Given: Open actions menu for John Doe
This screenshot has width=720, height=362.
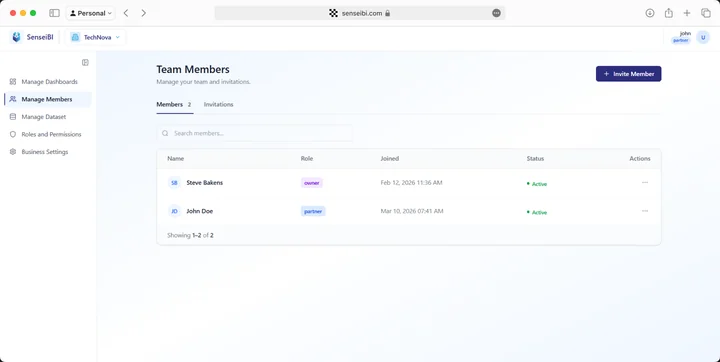Looking at the screenshot, I should tap(645, 211).
